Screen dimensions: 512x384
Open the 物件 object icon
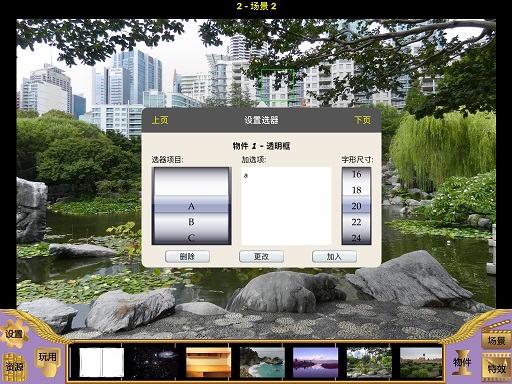[462, 362]
